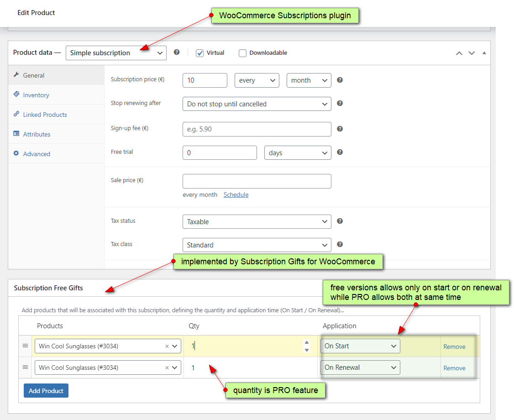Click the move-up arrow on Product data panel
The image size is (514, 420).
click(x=459, y=53)
